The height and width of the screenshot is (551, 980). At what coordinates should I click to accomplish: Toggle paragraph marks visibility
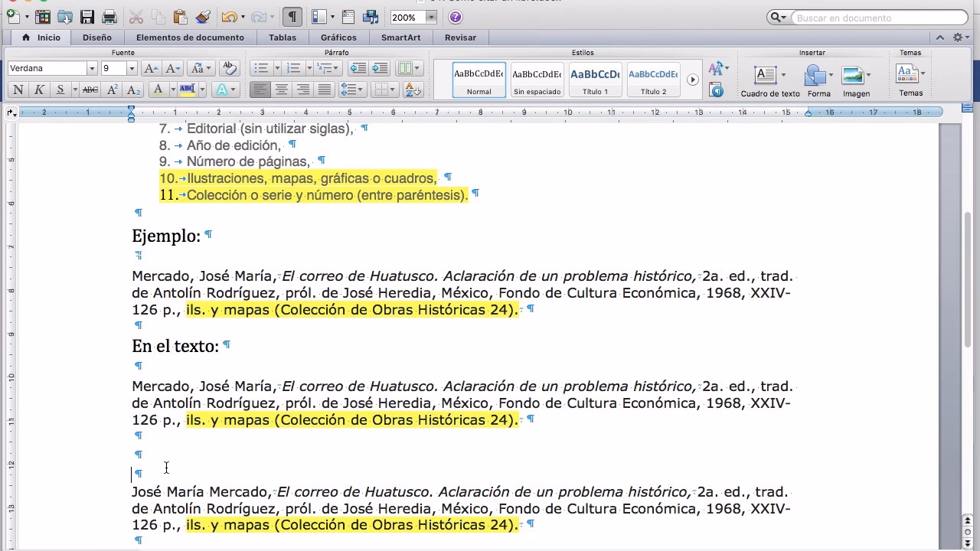click(292, 17)
